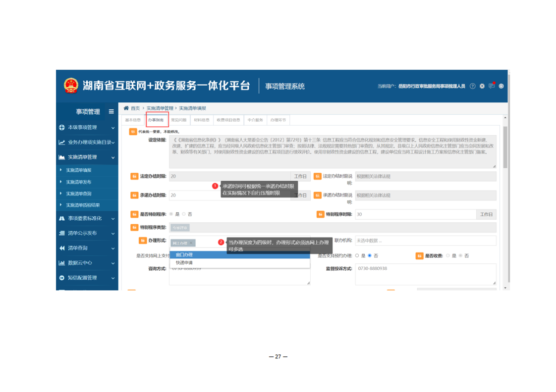Expand the 数据云中心 sidebar menu

coord(87,263)
